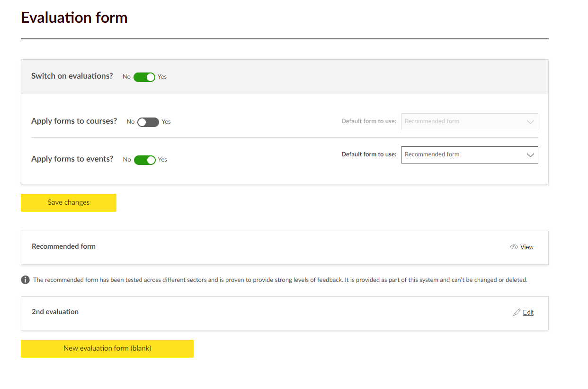Click the Edit link for 2nd evaluation
This screenshot has width=588, height=389.
pyautogui.click(x=528, y=312)
